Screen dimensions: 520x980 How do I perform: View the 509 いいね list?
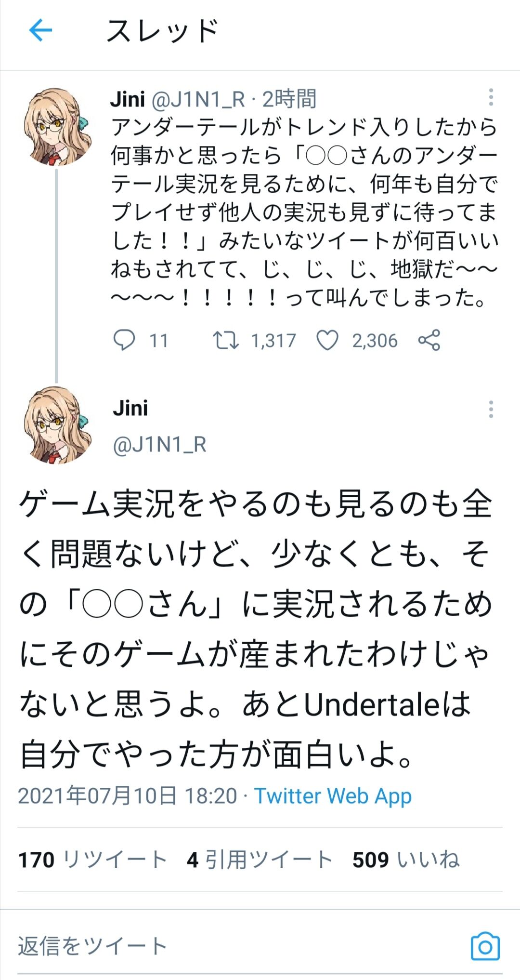click(406, 860)
